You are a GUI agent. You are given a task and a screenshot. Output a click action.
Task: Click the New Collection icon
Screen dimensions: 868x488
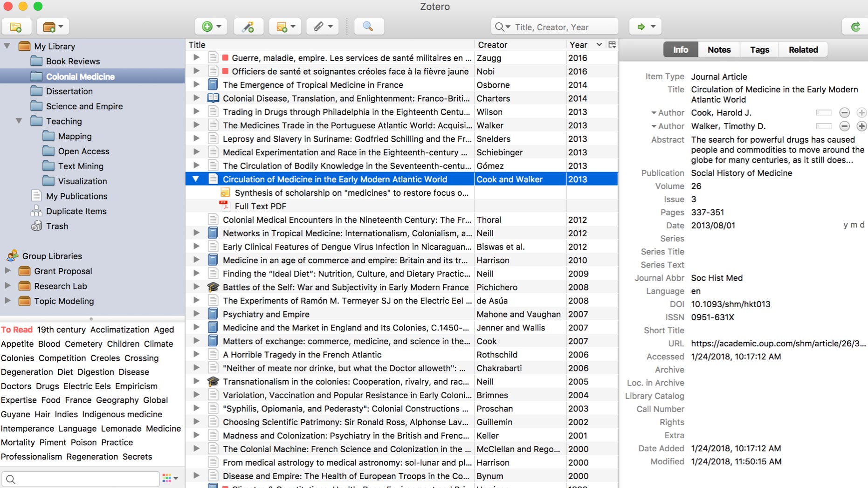16,27
